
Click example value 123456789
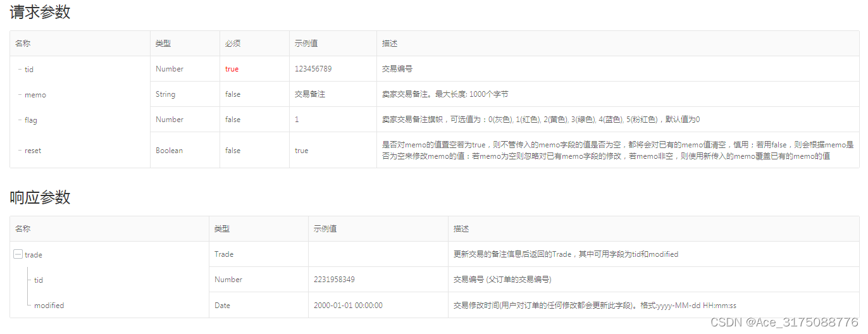tap(313, 69)
